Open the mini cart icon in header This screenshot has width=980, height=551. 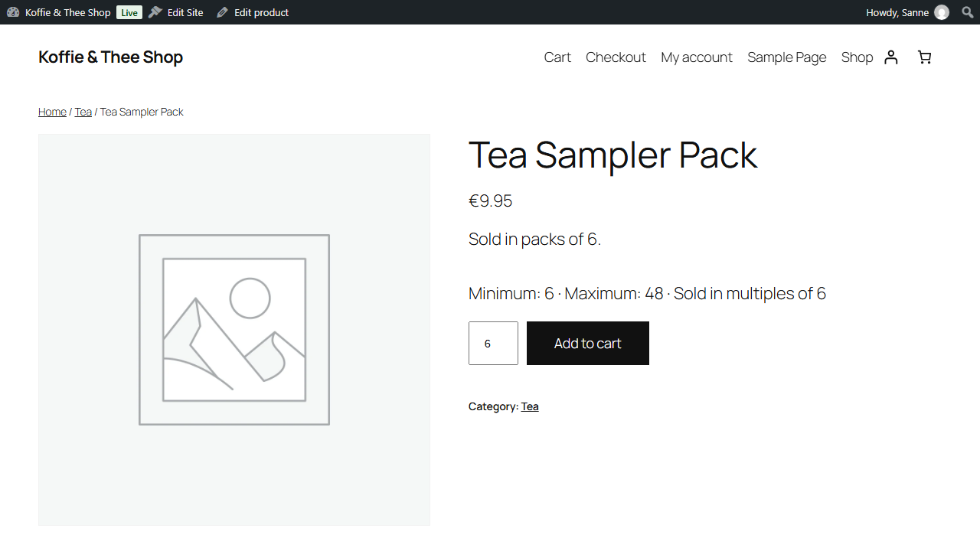point(925,57)
